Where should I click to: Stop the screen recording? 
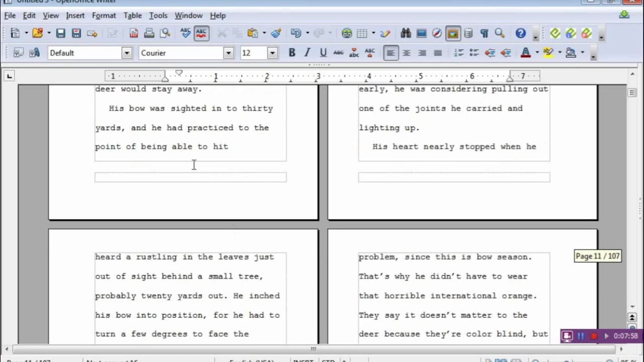click(593, 336)
